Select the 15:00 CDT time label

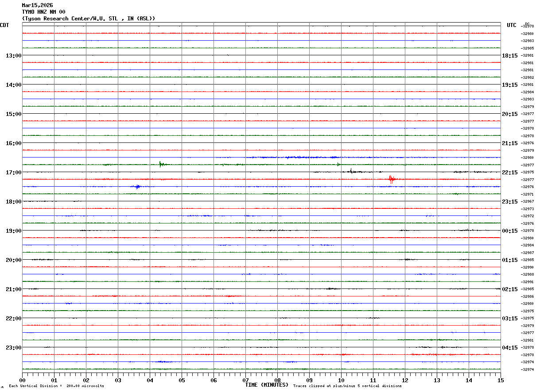coord(13,114)
